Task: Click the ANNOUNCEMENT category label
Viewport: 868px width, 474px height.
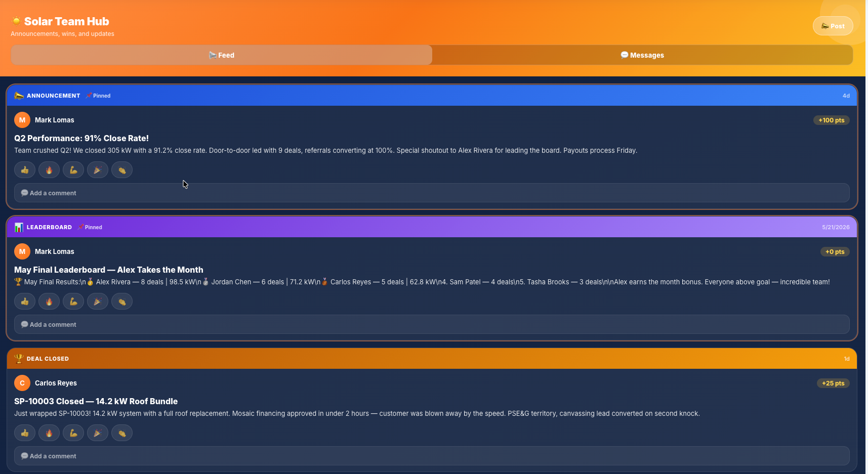Action: [x=54, y=96]
